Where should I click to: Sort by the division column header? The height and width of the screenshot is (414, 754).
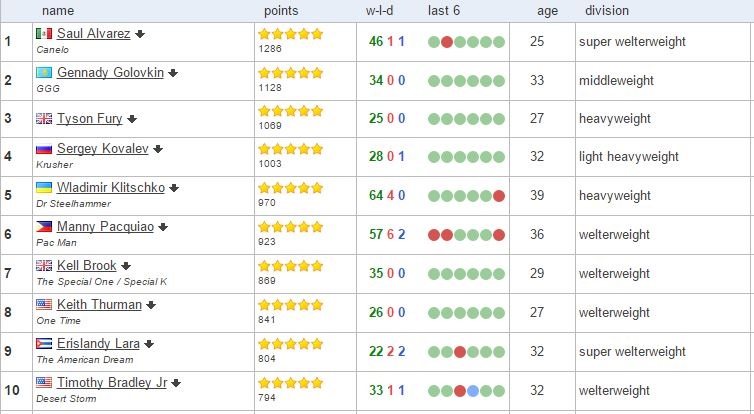(x=607, y=10)
